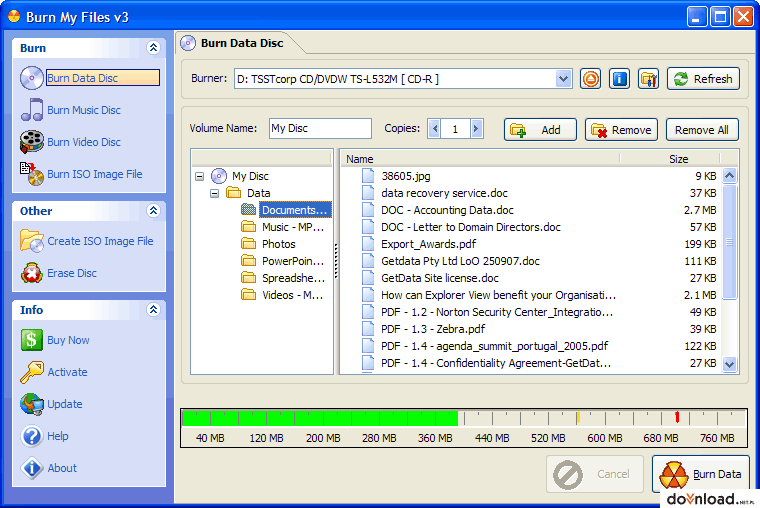Collapse the Burn panel section

click(x=153, y=48)
